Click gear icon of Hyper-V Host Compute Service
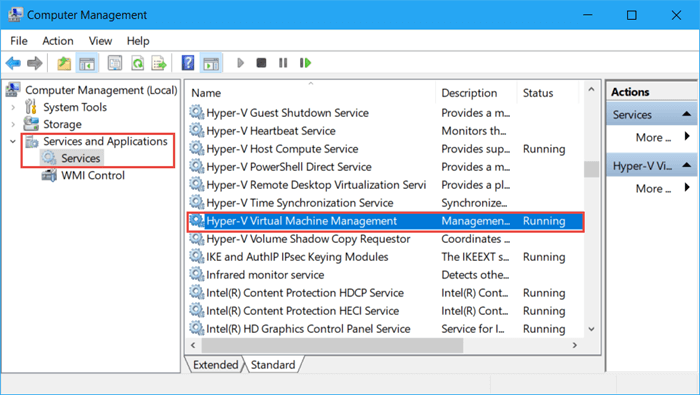The width and height of the screenshot is (700, 395). (196, 148)
